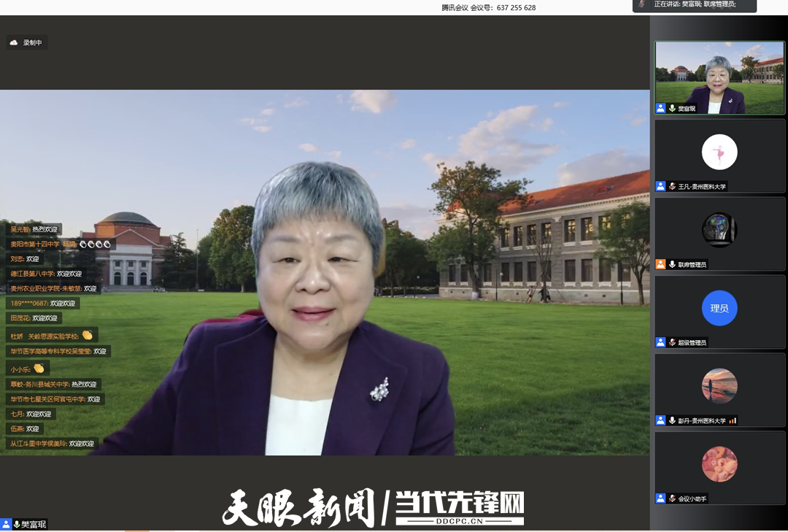
Task: Click 樊富珉's green microphone icon in thumbnail
Action: [x=672, y=108]
